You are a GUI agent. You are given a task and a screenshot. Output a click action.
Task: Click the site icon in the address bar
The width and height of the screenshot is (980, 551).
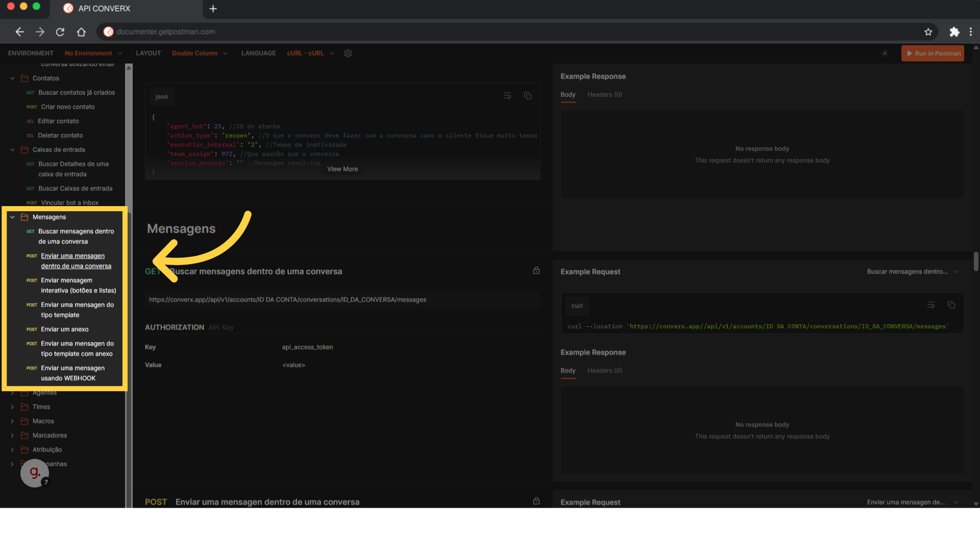[x=108, y=32]
